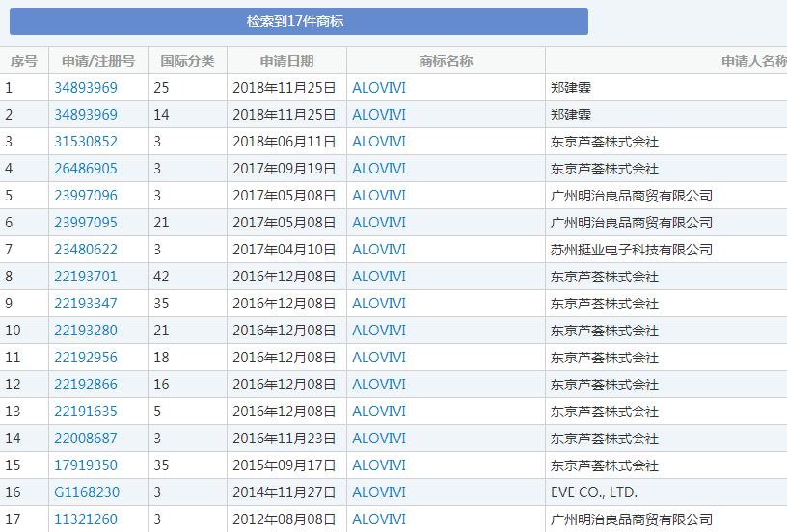787x532 pixels.
Task: Open international registration G1168230
Action: click(87, 492)
